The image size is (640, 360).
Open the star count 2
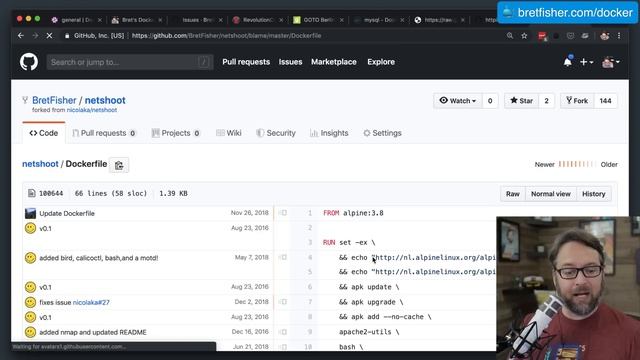tap(547, 101)
